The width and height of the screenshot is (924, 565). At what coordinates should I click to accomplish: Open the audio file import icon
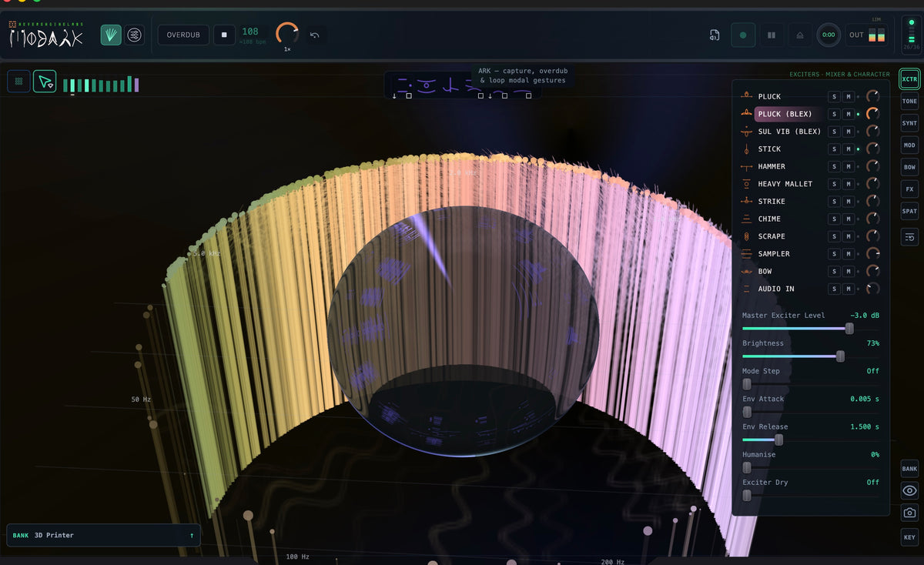point(715,35)
